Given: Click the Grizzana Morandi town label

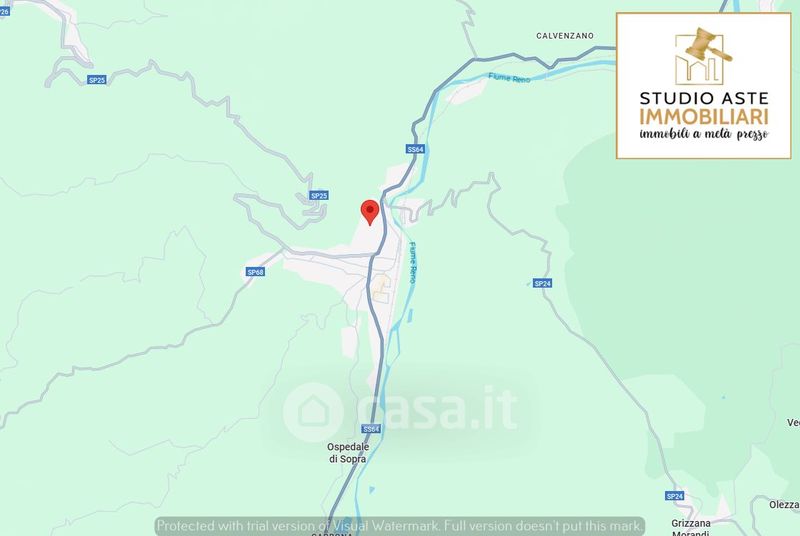Looking at the screenshot, I should [690, 527].
